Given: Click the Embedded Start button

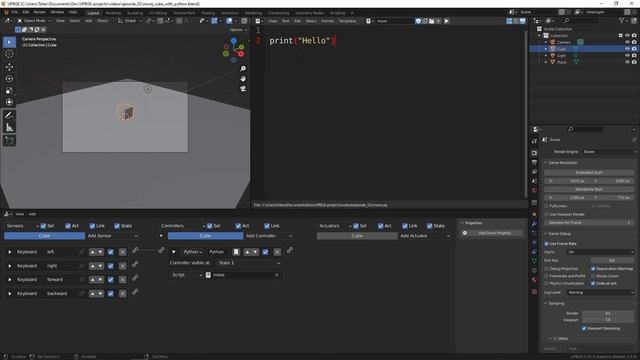Looking at the screenshot, I should pyautogui.click(x=589, y=173).
